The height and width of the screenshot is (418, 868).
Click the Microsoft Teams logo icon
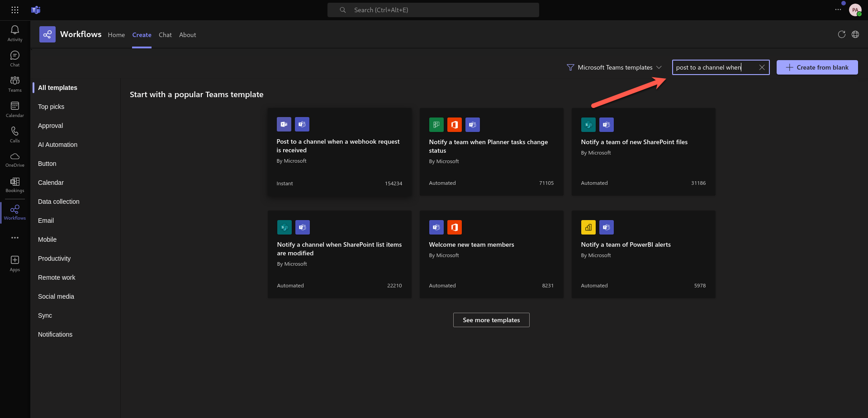pos(36,10)
